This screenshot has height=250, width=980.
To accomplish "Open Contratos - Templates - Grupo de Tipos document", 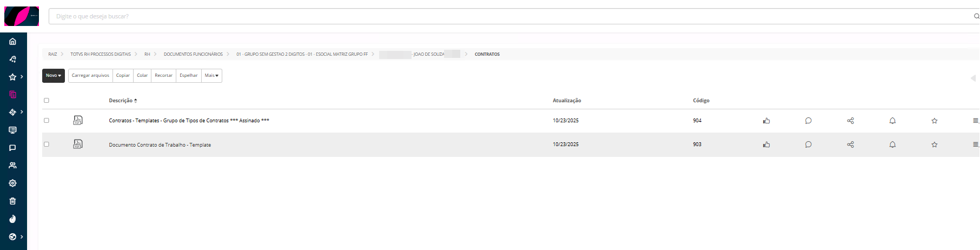I will pyautogui.click(x=189, y=121).
